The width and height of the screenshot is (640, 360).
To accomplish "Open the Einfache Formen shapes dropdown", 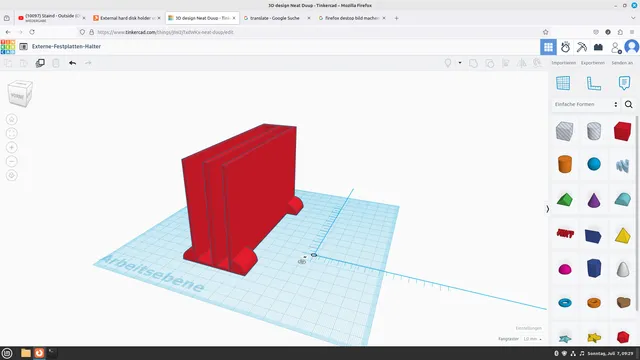I will [x=586, y=104].
